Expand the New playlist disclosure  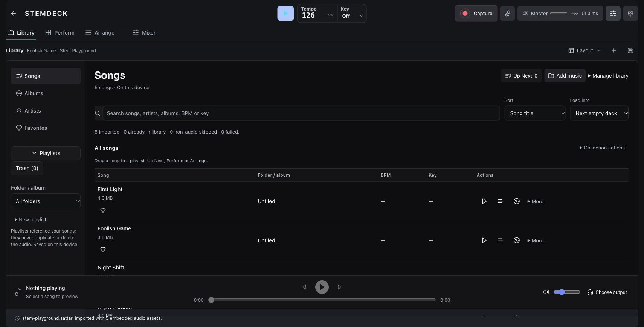pyautogui.click(x=31, y=219)
